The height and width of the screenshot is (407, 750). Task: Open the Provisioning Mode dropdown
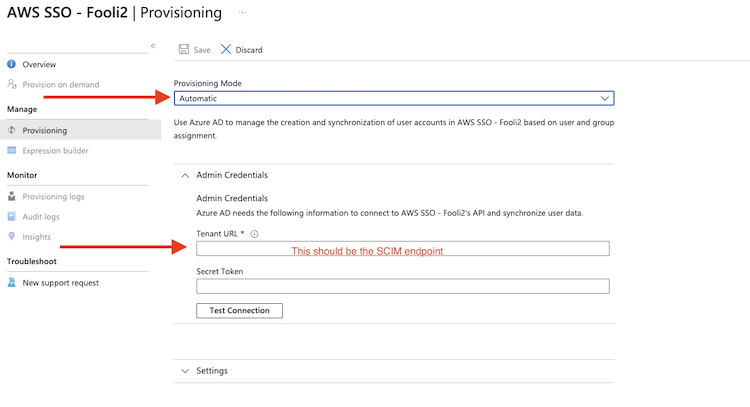(x=394, y=98)
